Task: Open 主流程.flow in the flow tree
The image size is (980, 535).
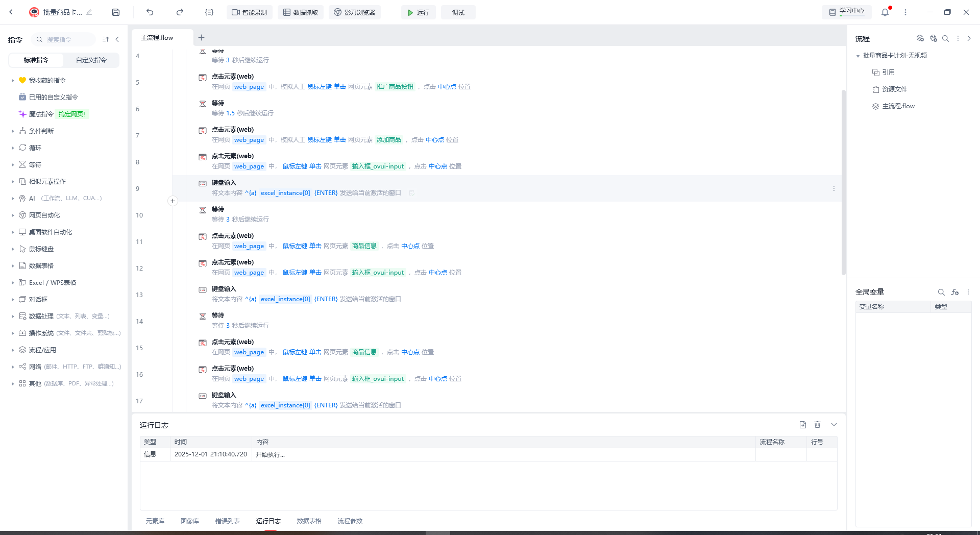Action: [898, 106]
